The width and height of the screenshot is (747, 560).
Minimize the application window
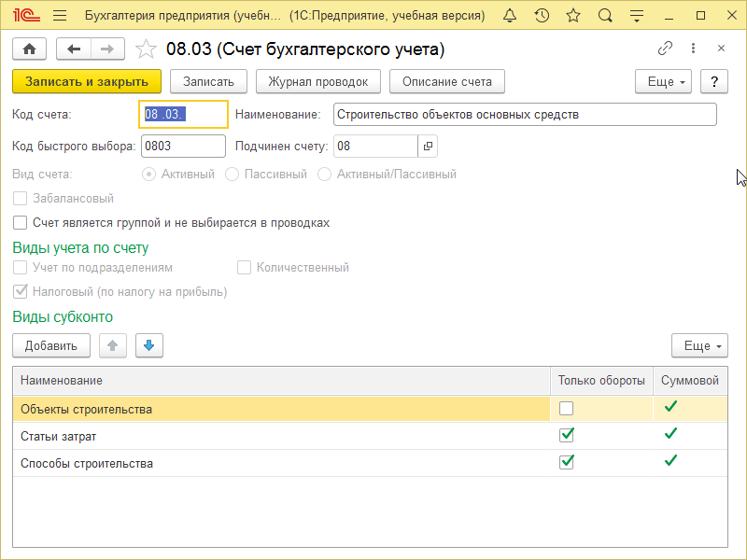point(669,16)
